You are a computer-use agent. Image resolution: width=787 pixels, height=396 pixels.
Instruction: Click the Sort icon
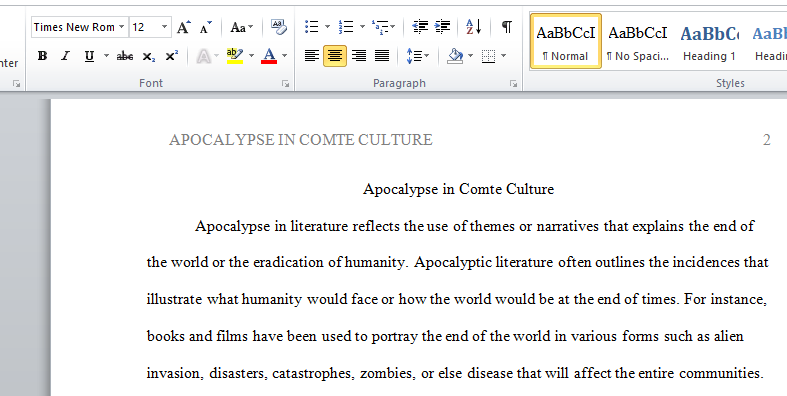pyautogui.click(x=474, y=27)
